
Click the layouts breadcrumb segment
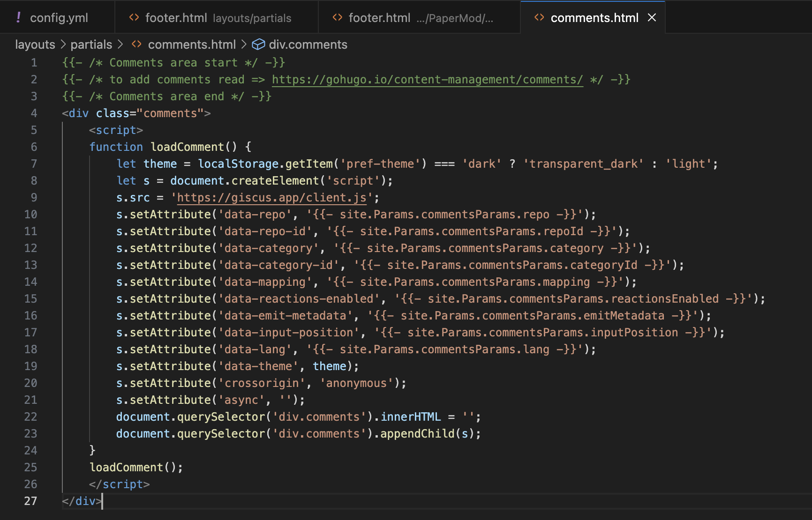pyautogui.click(x=35, y=45)
